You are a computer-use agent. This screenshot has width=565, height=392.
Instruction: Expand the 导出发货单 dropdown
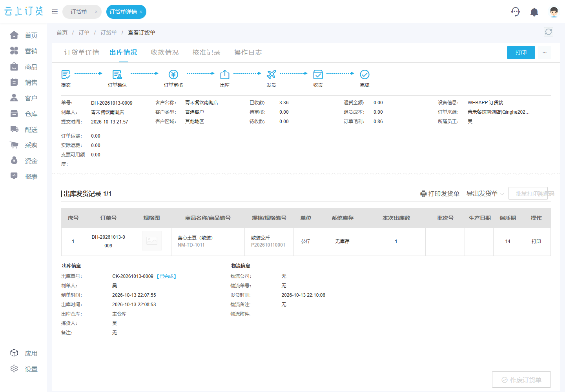point(485,194)
